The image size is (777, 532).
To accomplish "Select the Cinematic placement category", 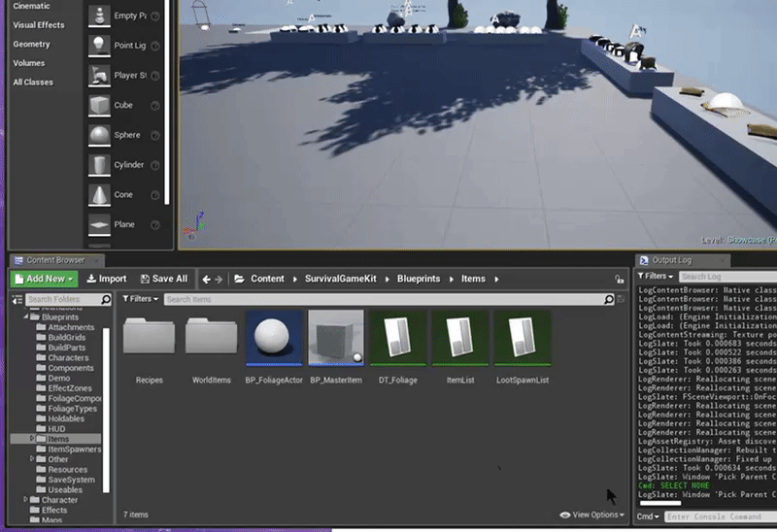I will [x=31, y=6].
